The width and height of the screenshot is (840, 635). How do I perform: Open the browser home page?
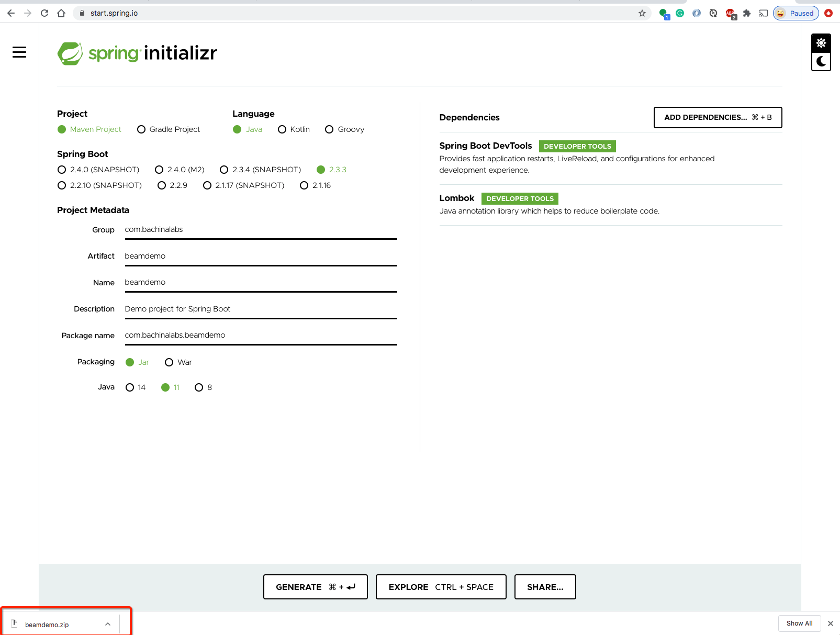pyautogui.click(x=61, y=13)
